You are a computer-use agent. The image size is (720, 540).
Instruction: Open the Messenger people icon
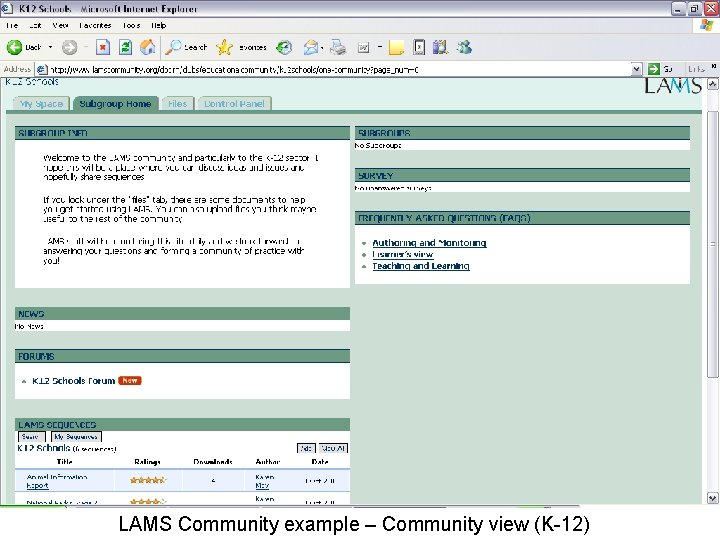click(x=464, y=47)
